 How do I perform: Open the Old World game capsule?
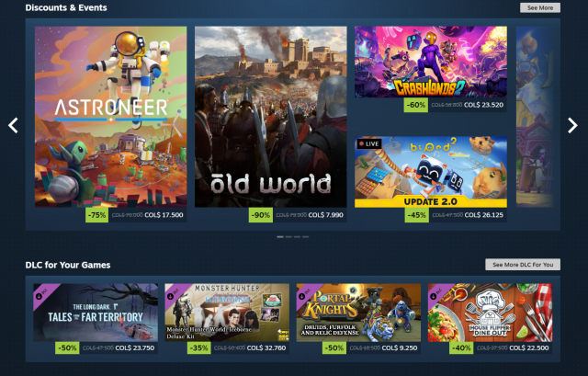271,117
